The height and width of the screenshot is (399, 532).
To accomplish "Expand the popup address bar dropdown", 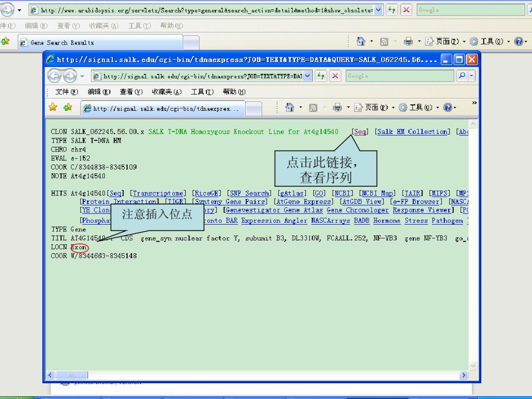I will (307, 76).
